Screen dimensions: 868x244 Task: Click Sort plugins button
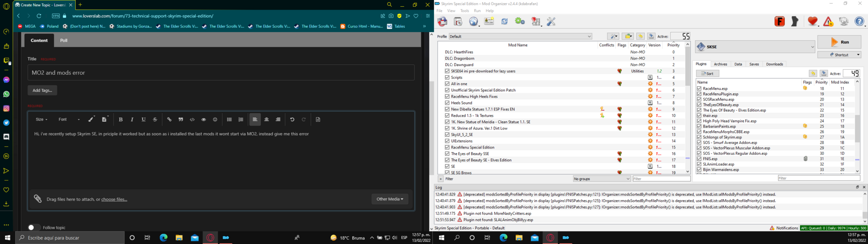pyautogui.click(x=708, y=73)
